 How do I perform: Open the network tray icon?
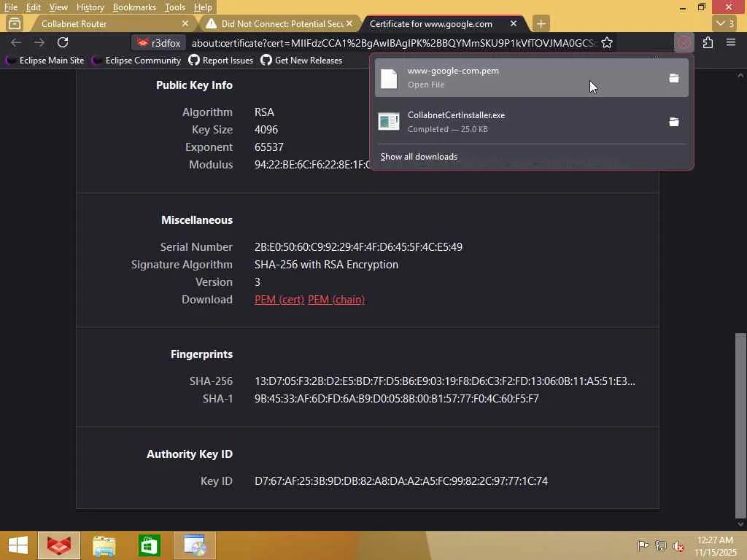coord(661,545)
